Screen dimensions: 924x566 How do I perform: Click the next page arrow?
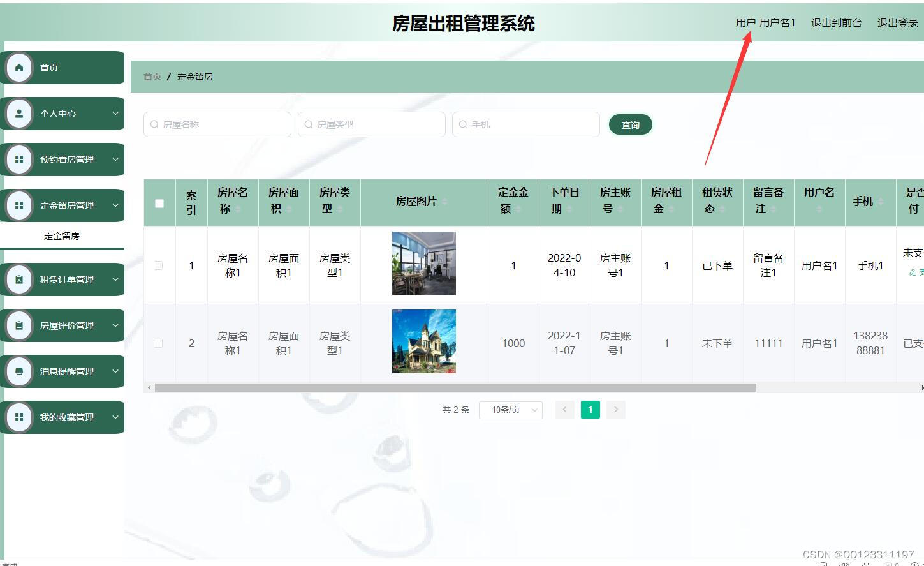[616, 410]
